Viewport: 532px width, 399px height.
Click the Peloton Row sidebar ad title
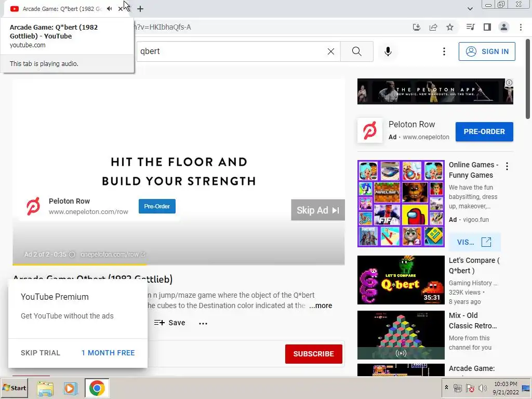coord(411,125)
